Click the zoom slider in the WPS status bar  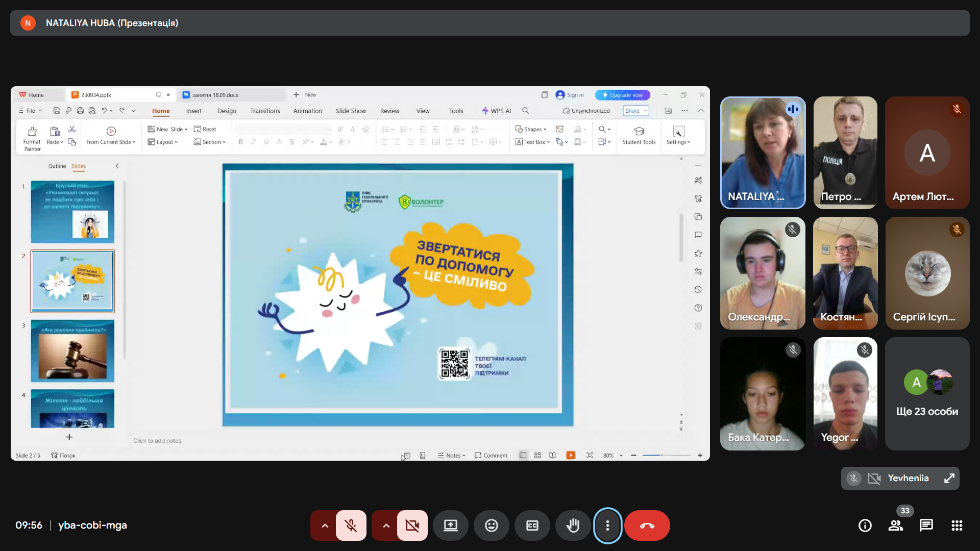(x=662, y=455)
